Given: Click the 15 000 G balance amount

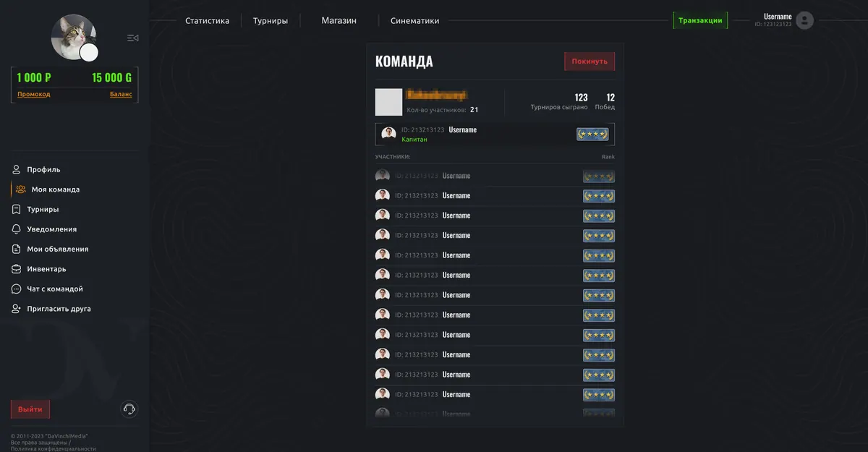Looking at the screenshot, I should coord(112,77).
